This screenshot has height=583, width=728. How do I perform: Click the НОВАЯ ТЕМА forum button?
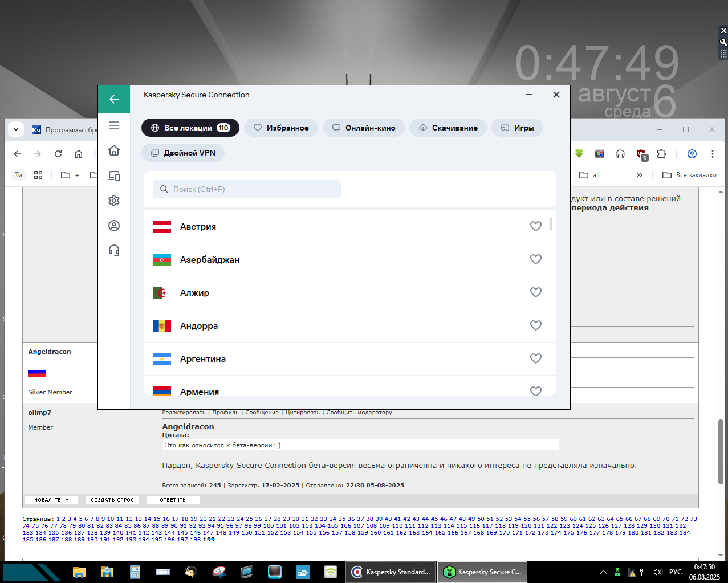pos(51,500)
